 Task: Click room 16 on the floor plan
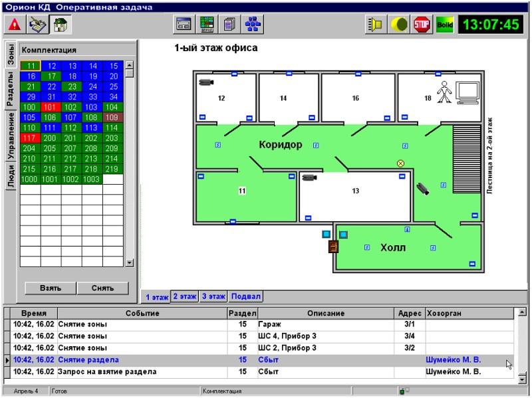(x=358, y=98)
